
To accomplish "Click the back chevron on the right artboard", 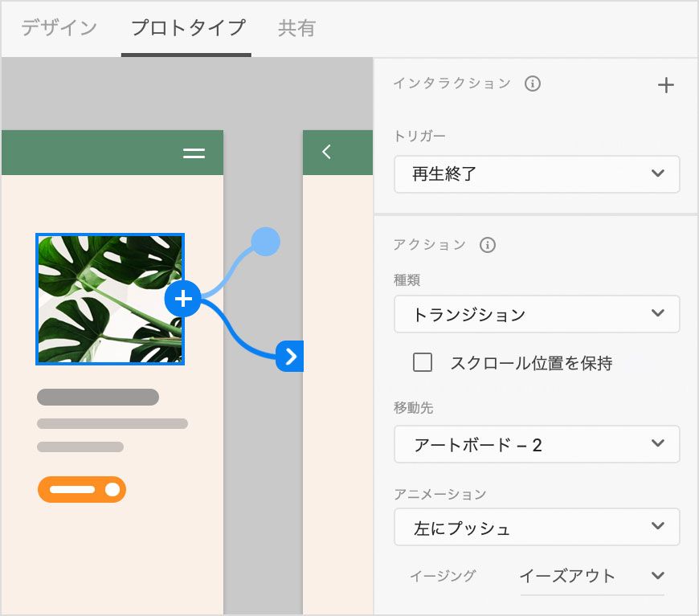I will tap(327, 151).
